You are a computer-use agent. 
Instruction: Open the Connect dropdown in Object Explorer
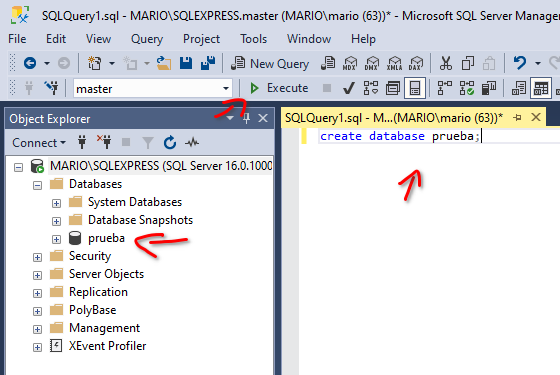tap(39, 143)
